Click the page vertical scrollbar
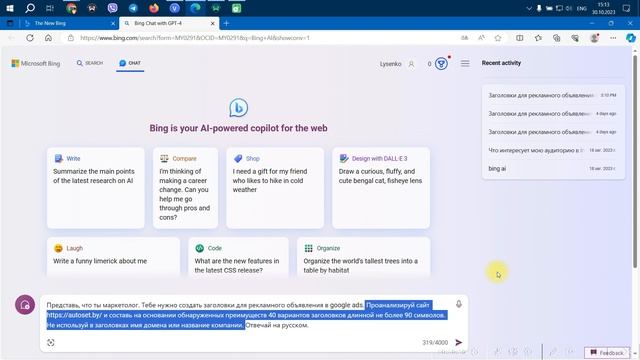Viewport: 640px width, 360px height. coord(635,161)
